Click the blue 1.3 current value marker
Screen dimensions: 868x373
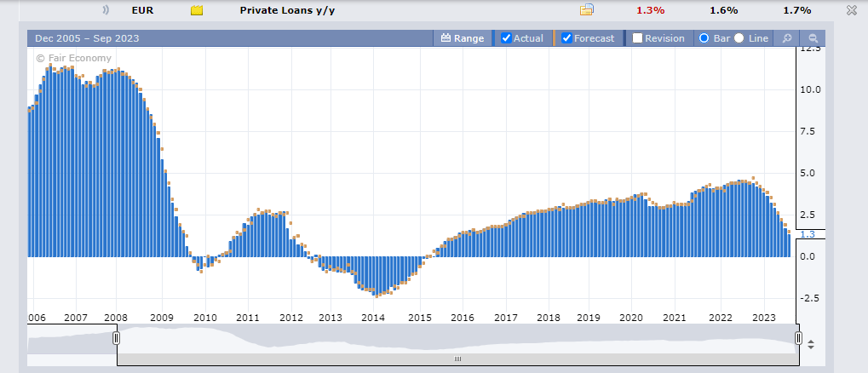tap(808, 234)
